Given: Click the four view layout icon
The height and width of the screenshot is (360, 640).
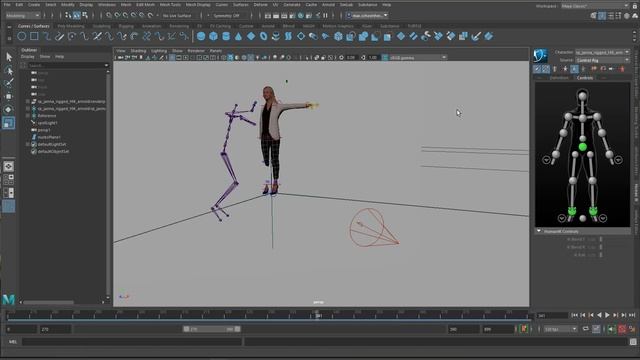Looking at the screenshot, I should 9,180.
